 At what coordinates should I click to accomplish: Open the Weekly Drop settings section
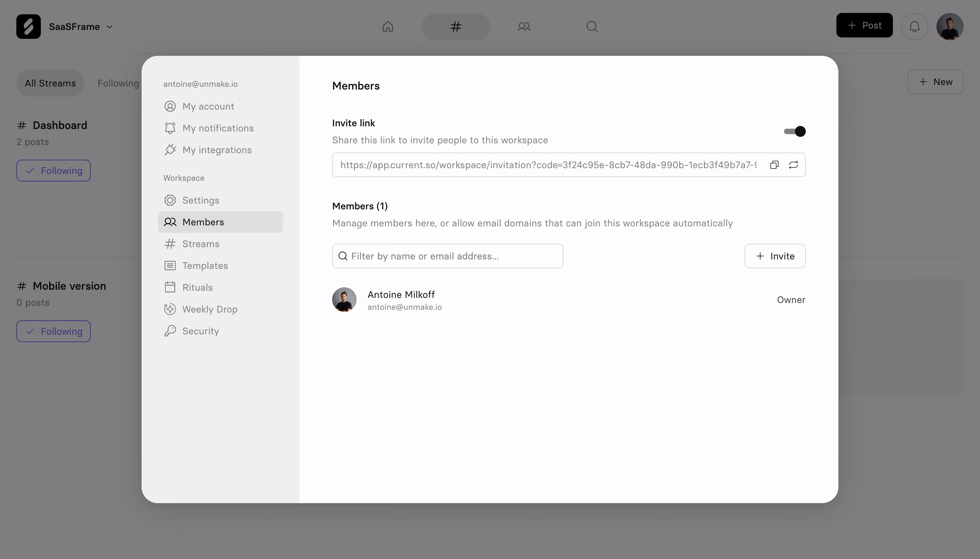click(220, 309)
